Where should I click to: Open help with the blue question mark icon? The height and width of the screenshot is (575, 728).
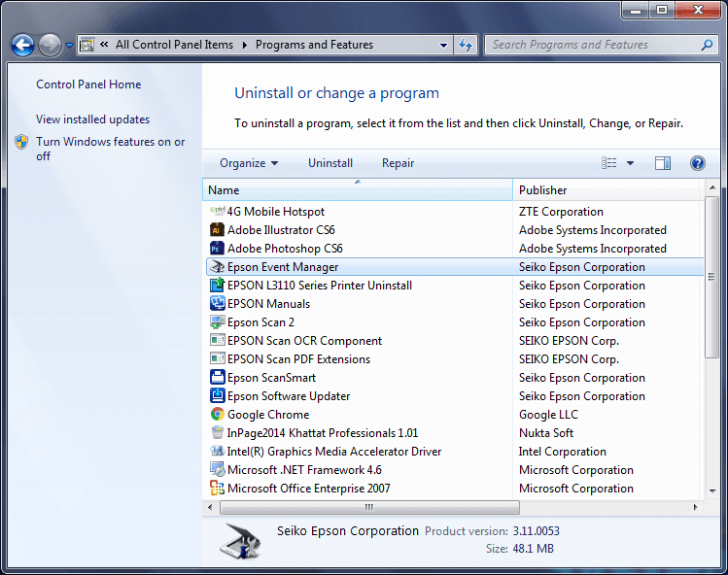pyautogui.click(x=697, y=163)
